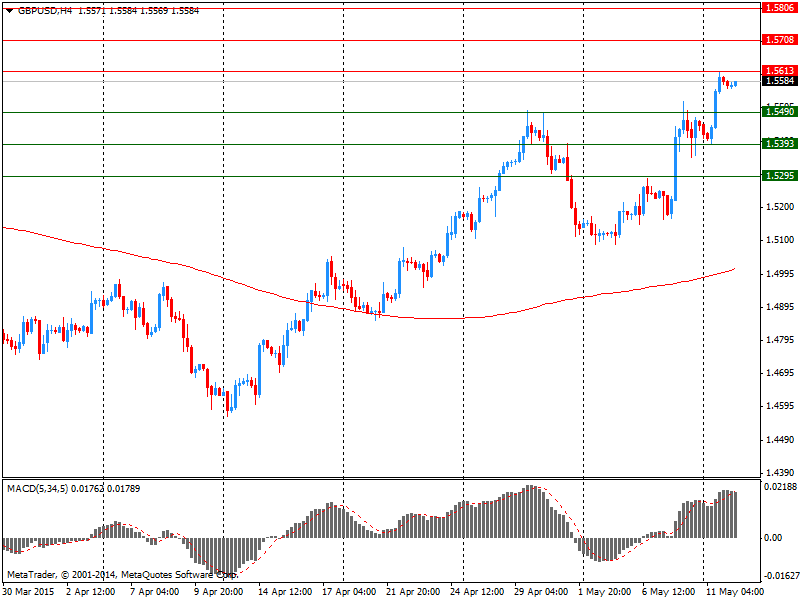Open the chart menu triangle beside GBPUSD,H4
The height and width of the screenshot is (600, 800).
click(x=9, y=11)
